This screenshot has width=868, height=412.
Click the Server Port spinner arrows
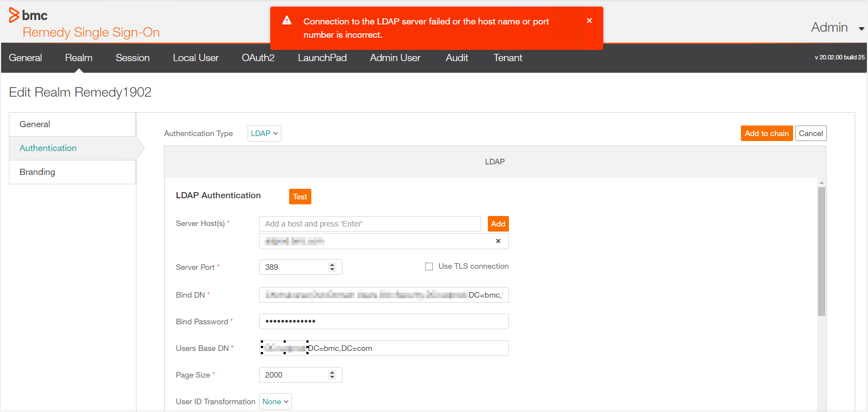point(332,267)
